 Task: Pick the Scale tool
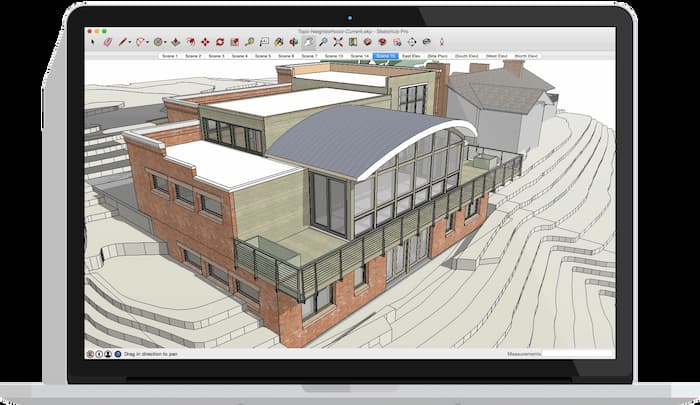234,42
